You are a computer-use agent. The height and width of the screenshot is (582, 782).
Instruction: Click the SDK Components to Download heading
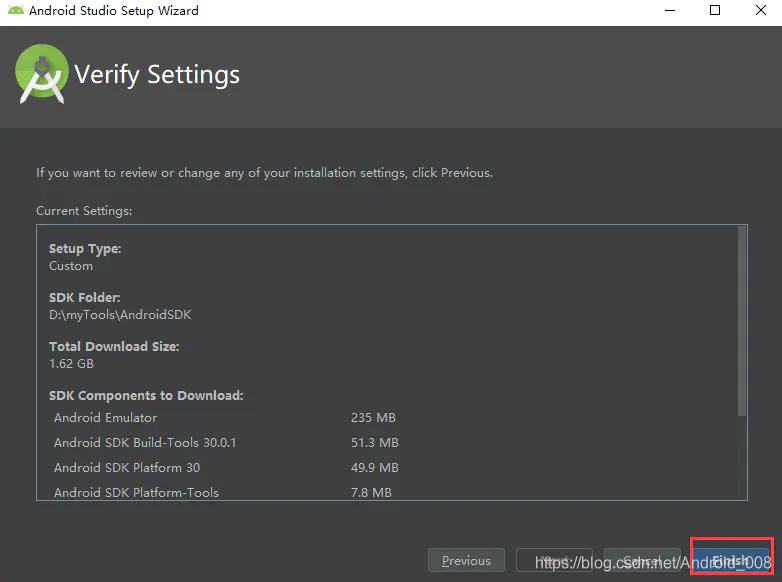(146, 395)
